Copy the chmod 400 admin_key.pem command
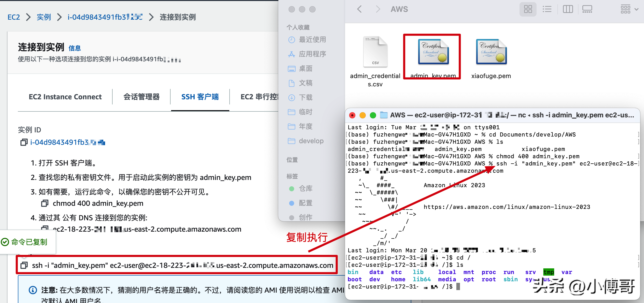644x303 pixels. [45, 203]
